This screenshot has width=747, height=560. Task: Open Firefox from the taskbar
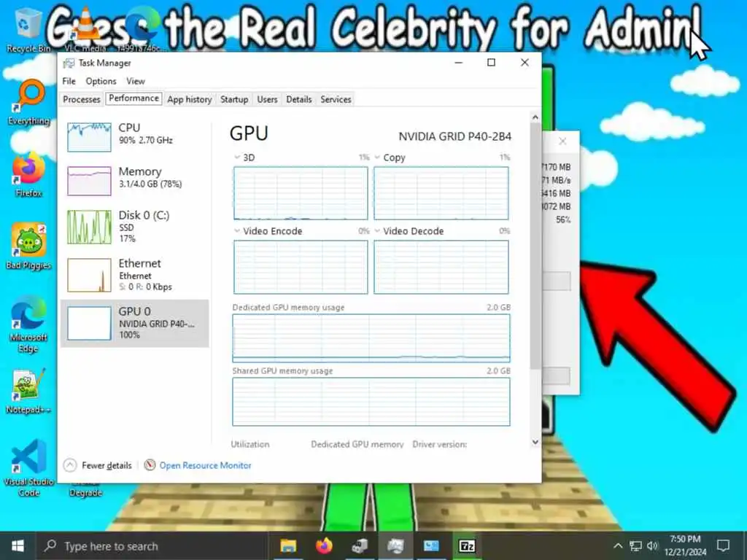(324, 545)
